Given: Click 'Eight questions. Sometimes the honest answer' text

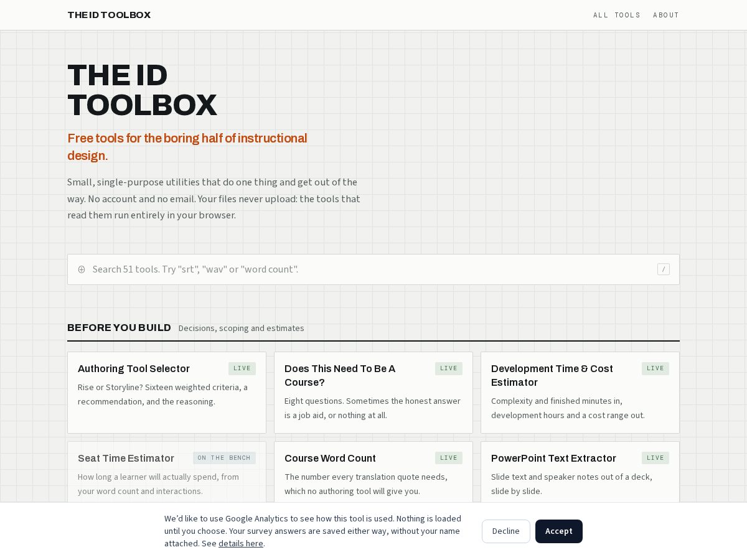Looking at the screenshot, I should 372,408.
